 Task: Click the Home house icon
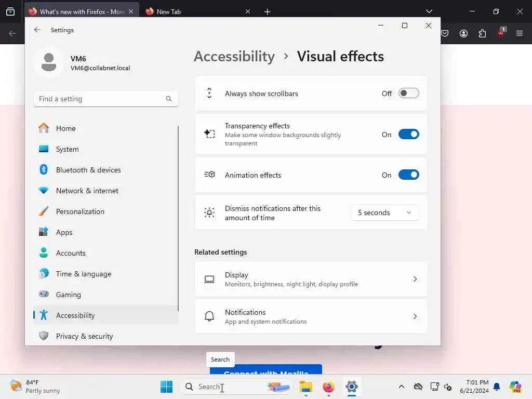click(x=44, y=128)
